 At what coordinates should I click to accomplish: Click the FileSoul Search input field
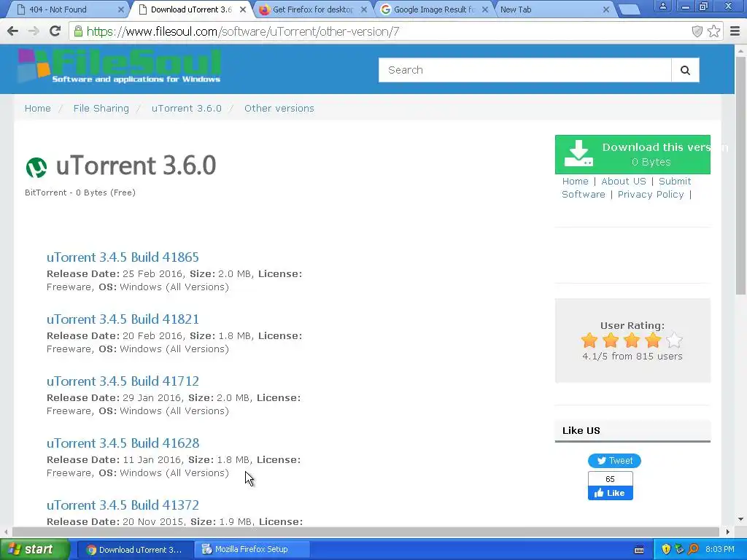(525, 71)
